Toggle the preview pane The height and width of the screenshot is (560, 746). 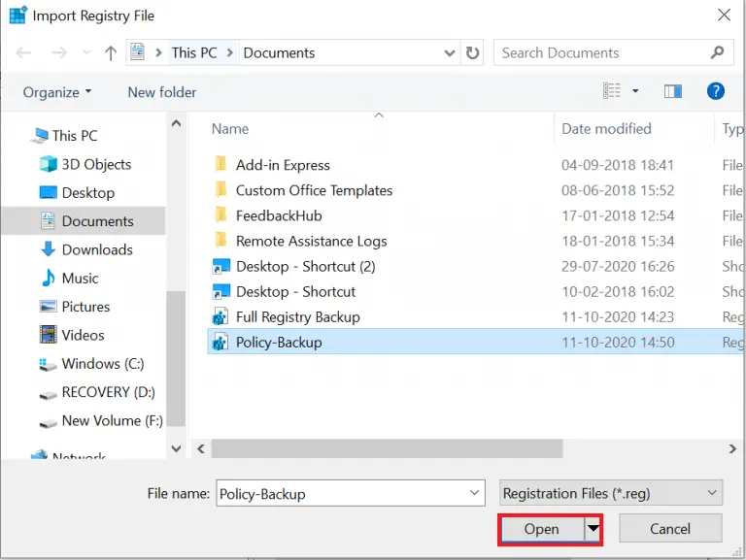coord(673,91)
